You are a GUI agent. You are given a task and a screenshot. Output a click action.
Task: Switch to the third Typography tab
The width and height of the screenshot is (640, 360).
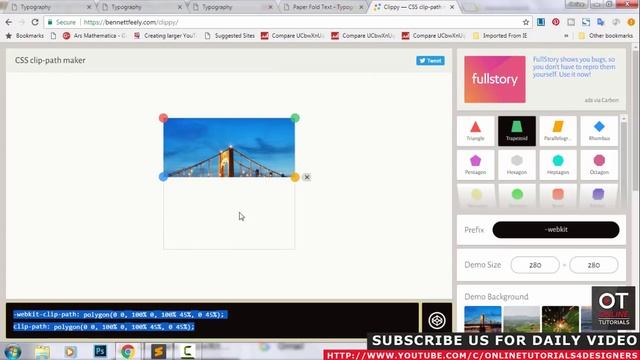pos(233,7)
